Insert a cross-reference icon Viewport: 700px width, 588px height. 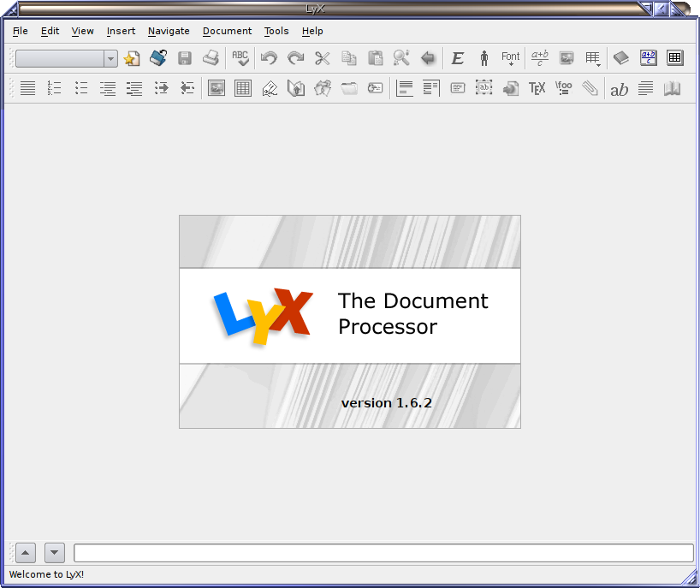296,88
